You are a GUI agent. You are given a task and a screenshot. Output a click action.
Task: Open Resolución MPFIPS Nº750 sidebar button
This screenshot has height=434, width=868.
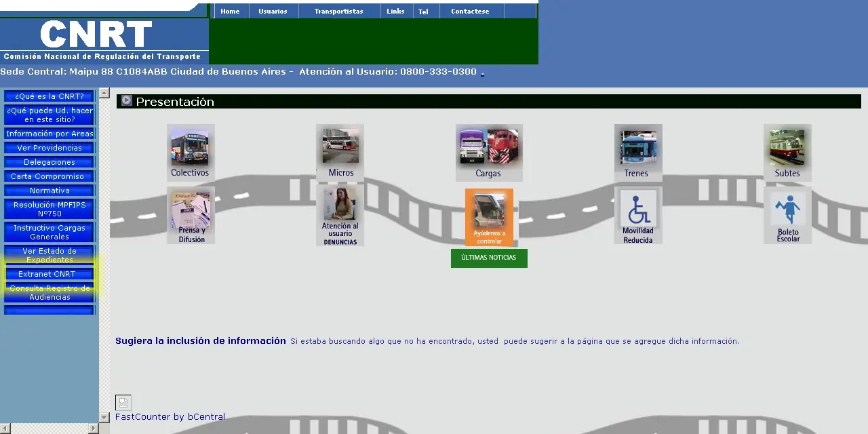[49, 209]
